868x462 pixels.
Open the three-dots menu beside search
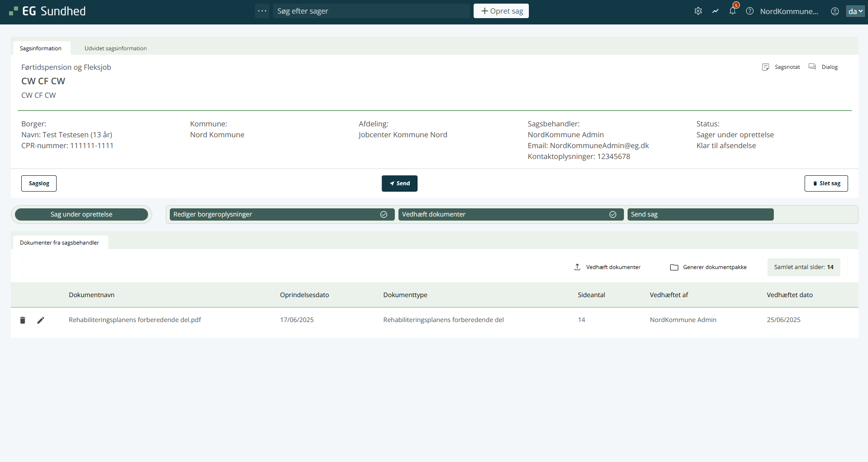point(262,11)
